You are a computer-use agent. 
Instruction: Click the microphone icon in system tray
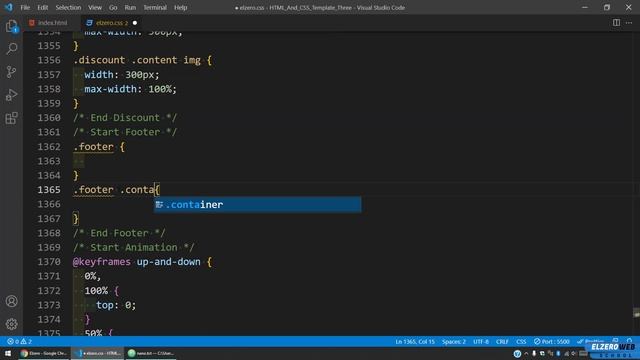click(534, 353)
